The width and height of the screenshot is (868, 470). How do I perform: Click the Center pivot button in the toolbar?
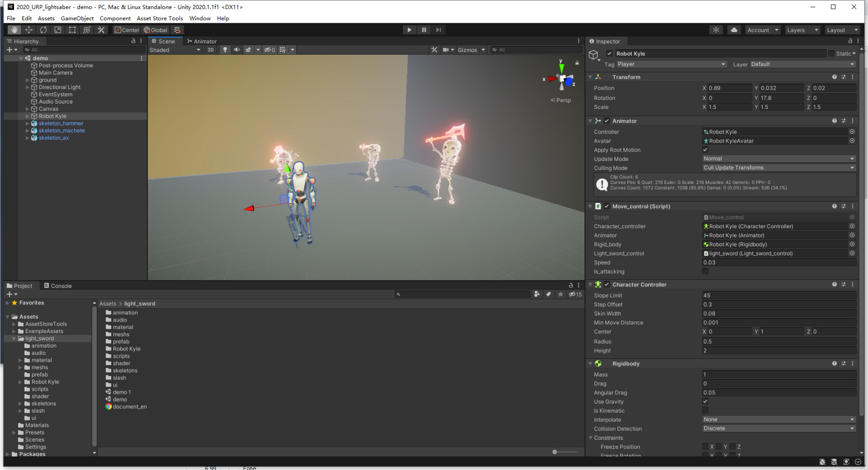[x=126, y=29]
